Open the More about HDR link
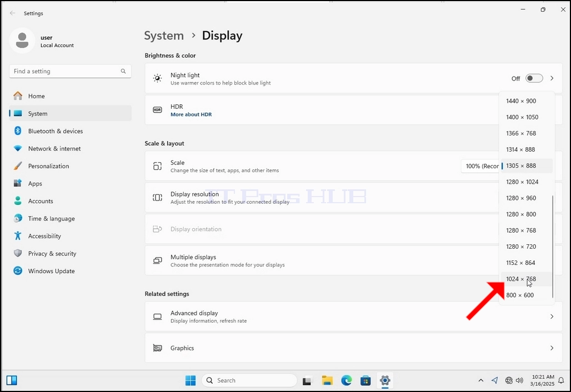 click(191, 114)
